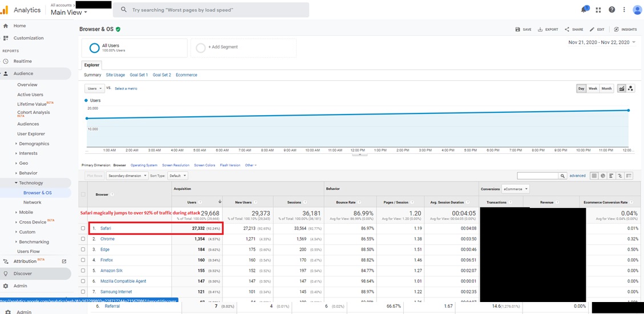Image resolution: width=644 pixels, height=314 pixels.
Task: Select the performance bar view icon
Action: (x=611, y=176)
